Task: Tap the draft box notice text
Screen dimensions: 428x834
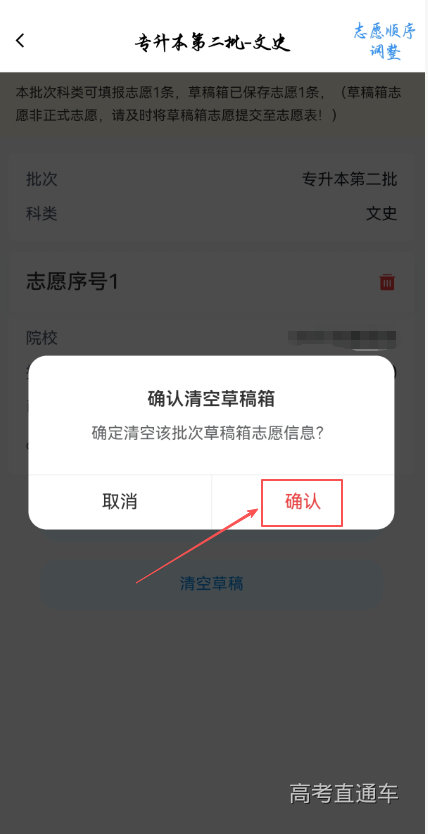Action: point(208,104)
